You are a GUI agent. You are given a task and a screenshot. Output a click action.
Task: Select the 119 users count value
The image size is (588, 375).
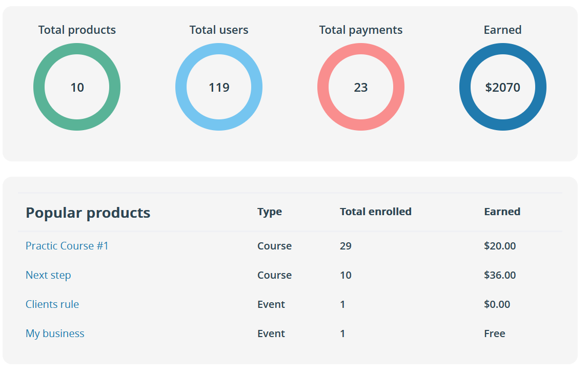tap(219, 87)
